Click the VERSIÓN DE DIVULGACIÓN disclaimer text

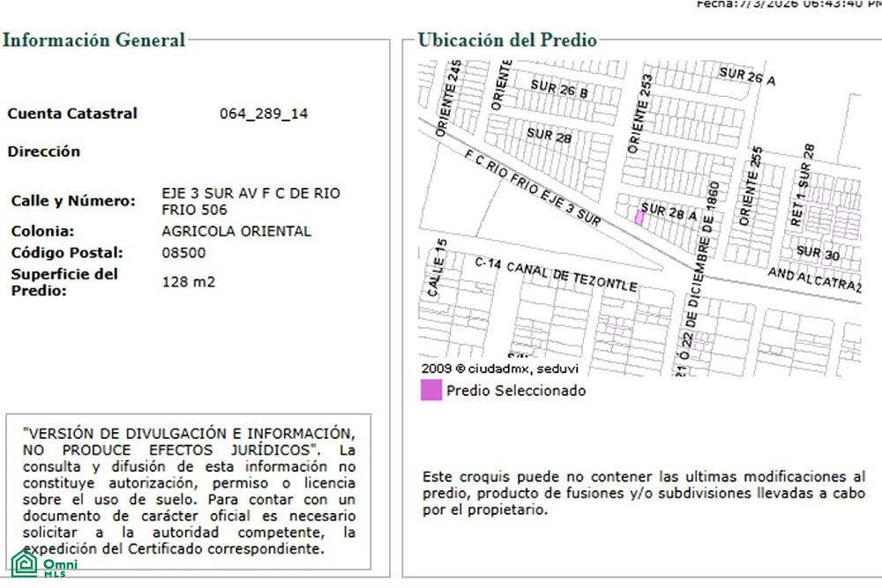tap(189, 491)
